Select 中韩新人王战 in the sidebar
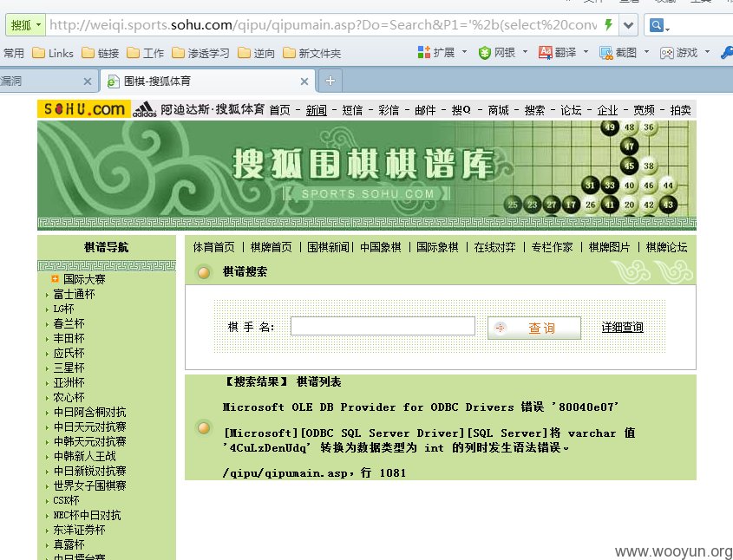This screenshot has width=733, height=560. point(85,456)
